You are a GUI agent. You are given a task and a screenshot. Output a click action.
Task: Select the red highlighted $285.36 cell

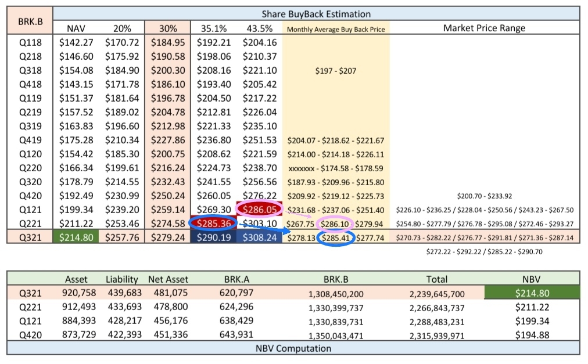214,224
